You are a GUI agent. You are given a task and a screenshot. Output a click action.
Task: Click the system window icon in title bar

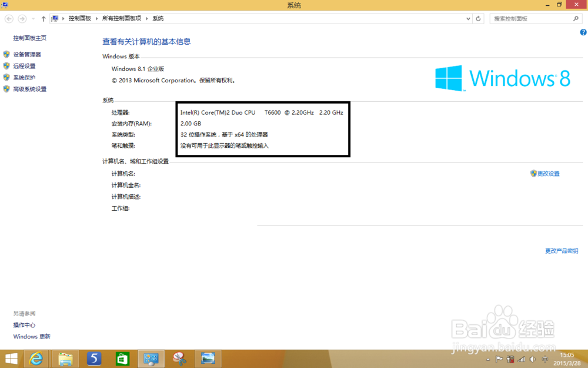5,5
